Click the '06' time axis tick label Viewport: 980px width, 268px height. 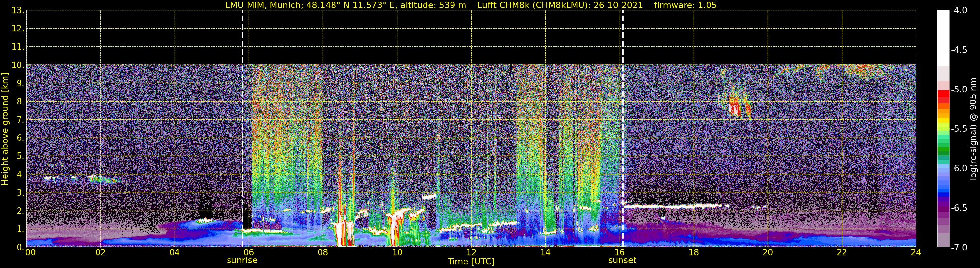pos(249,252)
